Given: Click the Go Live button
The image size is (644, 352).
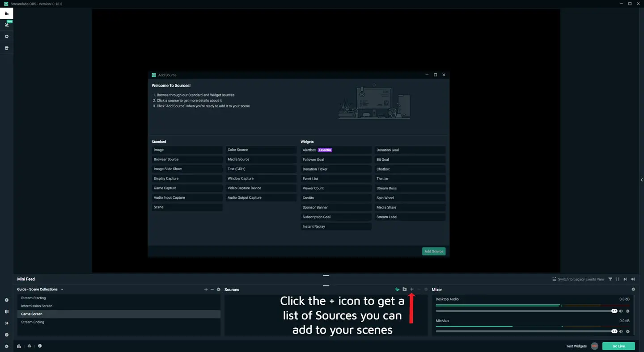Looking at the screenshot, I should 619,346.
